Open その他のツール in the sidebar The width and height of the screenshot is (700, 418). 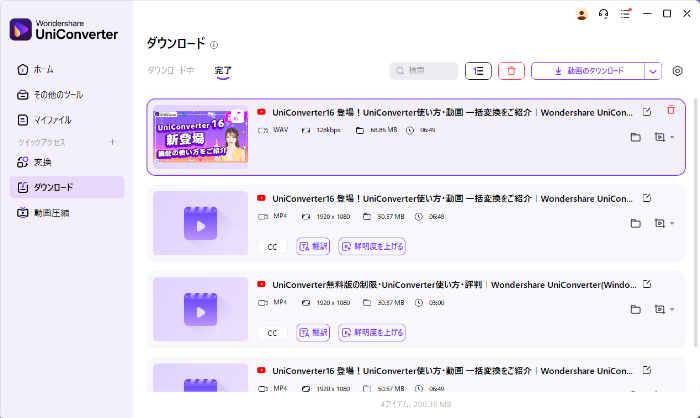67,95
